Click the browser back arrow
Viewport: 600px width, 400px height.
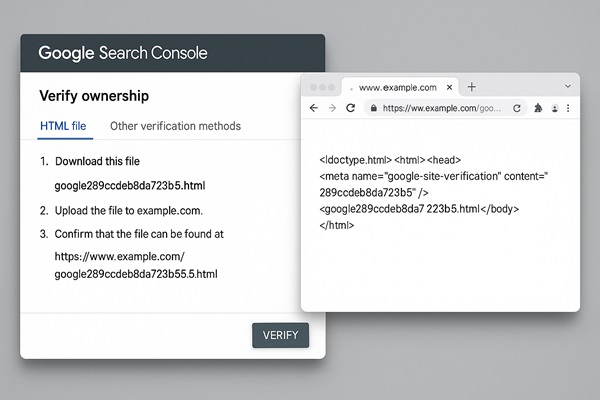point(314,107)
